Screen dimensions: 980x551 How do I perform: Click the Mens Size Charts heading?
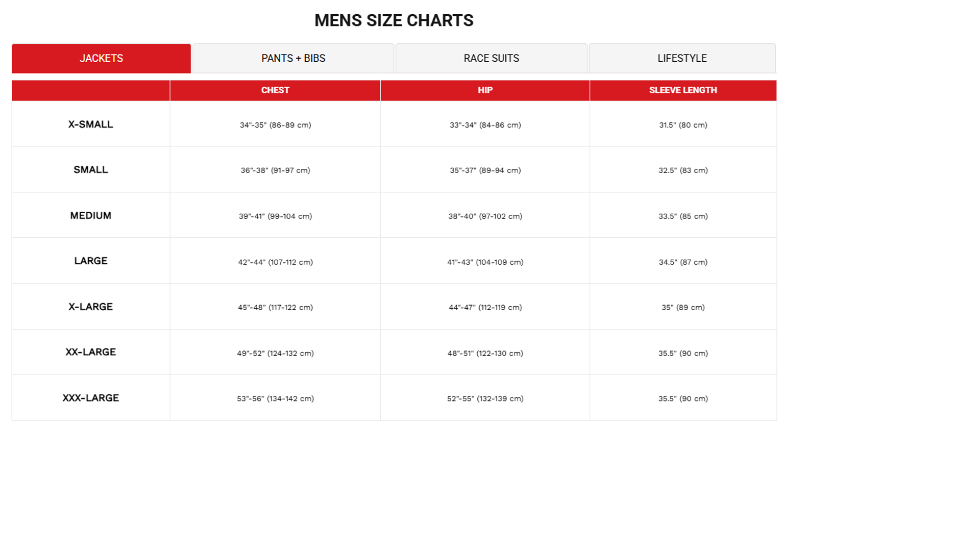point(394,20)
